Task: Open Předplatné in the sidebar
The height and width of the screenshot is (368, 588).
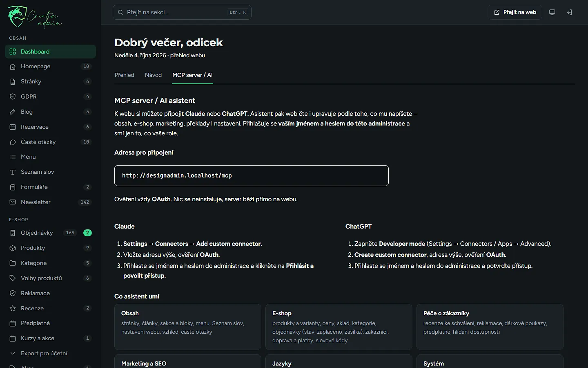Action: pos(50,323)
